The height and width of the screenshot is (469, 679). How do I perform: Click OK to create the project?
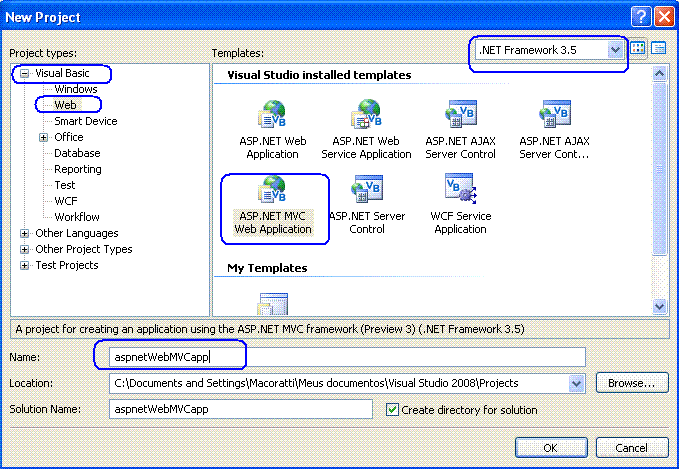pyautogui.click(x=551, y=447)
